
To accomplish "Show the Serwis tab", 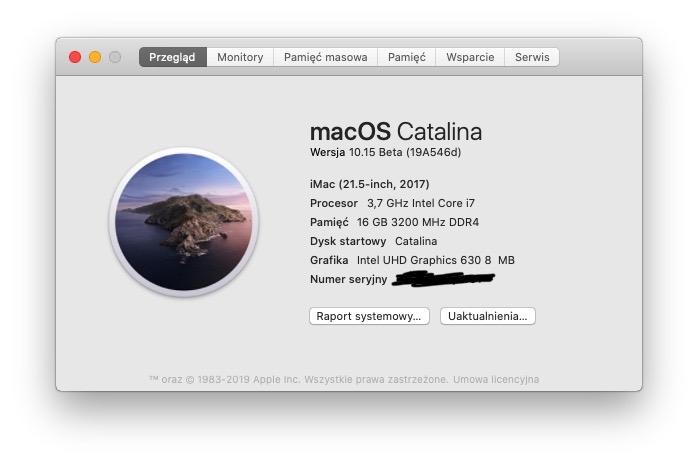I will click(532, 57).
